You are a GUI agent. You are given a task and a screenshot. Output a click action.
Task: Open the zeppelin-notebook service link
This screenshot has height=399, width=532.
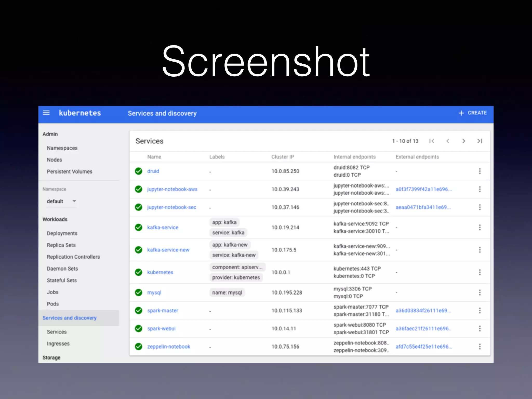click(169, 347)
